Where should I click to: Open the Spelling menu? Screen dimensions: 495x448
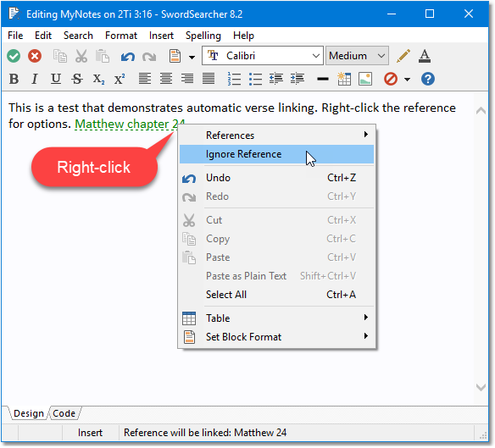coord(203,36)
